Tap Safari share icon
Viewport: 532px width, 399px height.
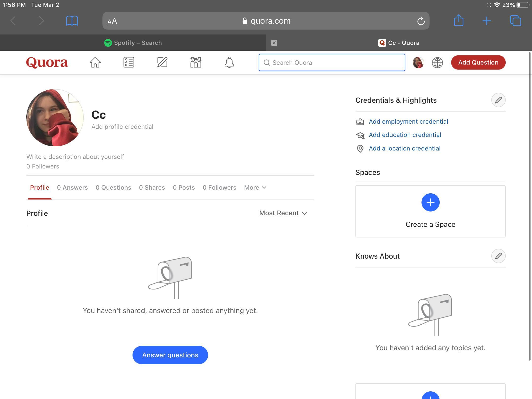click(x=459, y=21)
